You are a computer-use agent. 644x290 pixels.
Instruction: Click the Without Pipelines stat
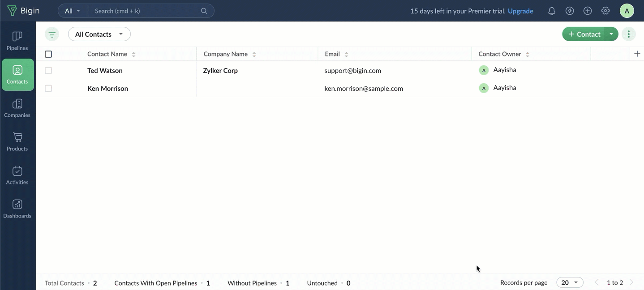pos(258,283)
